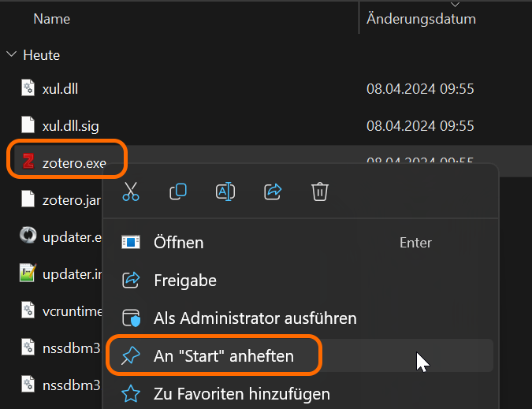Select the xul.dll file

[x=60, y=88]
